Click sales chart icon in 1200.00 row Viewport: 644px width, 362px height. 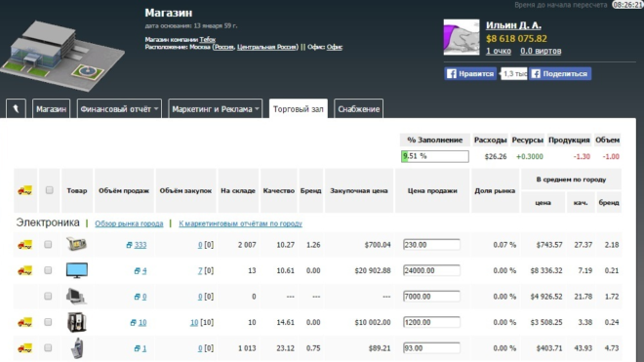tap(133, 323)
